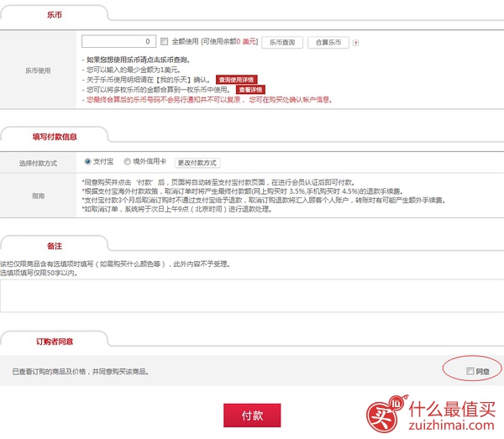Screen dimensions: 504x439
Task: Tick the 同意 agreement checkbox
Action: pyautogui.click(x=470, y=371)
